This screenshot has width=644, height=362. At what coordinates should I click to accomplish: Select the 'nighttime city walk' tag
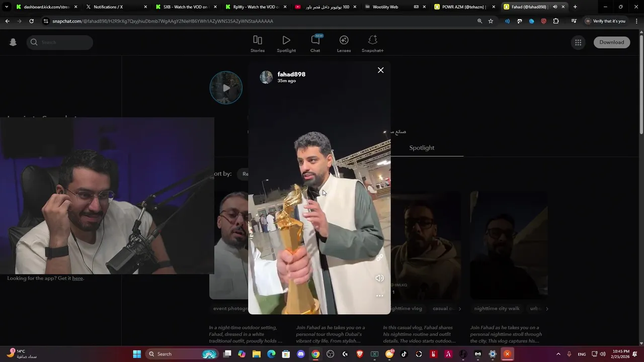point(497,308)
